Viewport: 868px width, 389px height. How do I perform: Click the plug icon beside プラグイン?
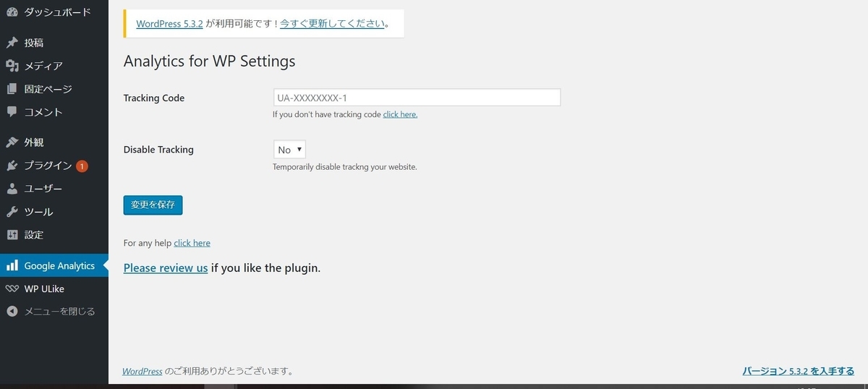tap(12, 166)
